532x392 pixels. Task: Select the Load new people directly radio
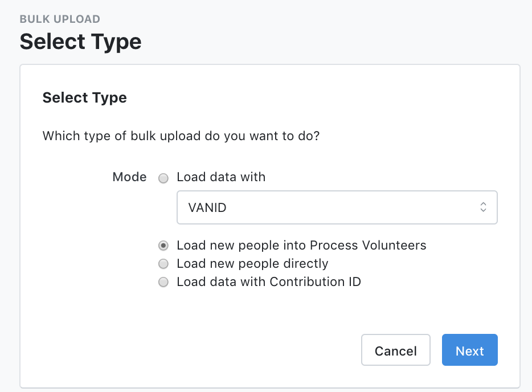163,264
